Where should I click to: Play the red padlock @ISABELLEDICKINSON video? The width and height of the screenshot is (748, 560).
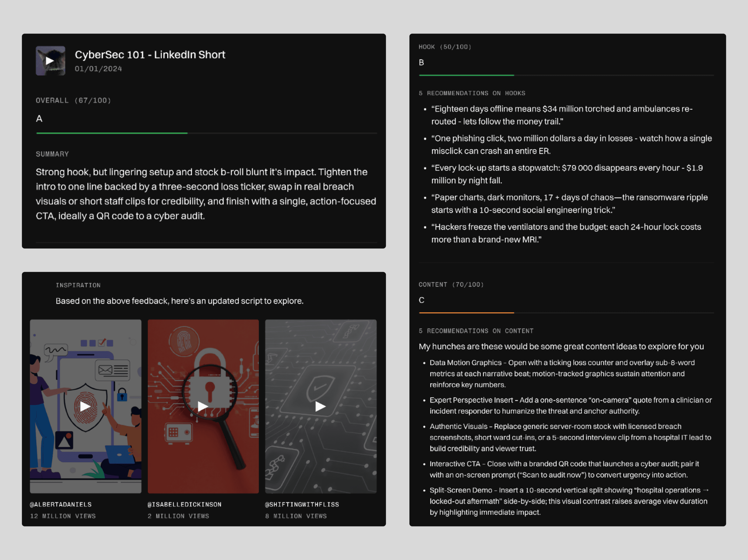pyautogui.click(x=203, y=406)
